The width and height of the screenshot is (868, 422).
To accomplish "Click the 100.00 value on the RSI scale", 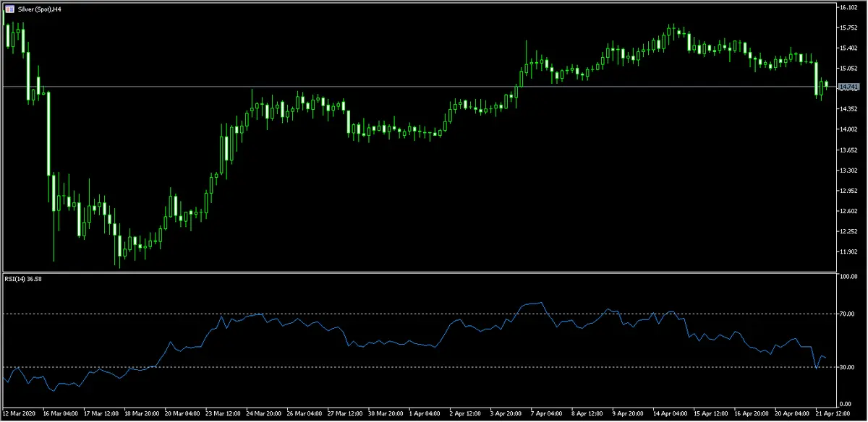I will click(847, 276).
